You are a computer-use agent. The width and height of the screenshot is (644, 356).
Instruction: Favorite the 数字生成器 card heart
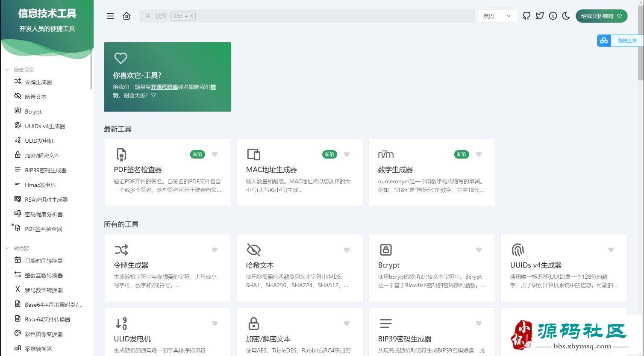pos(479,154)
